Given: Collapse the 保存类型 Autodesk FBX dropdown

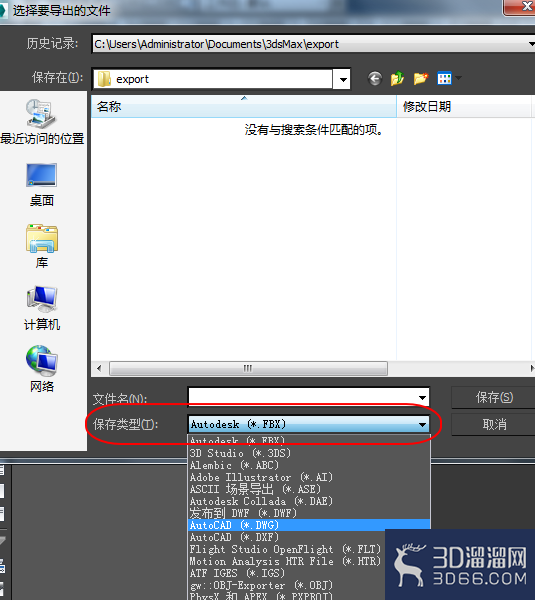Looking at the screenshot, I should pyautogui.click(x=422, y=424).
